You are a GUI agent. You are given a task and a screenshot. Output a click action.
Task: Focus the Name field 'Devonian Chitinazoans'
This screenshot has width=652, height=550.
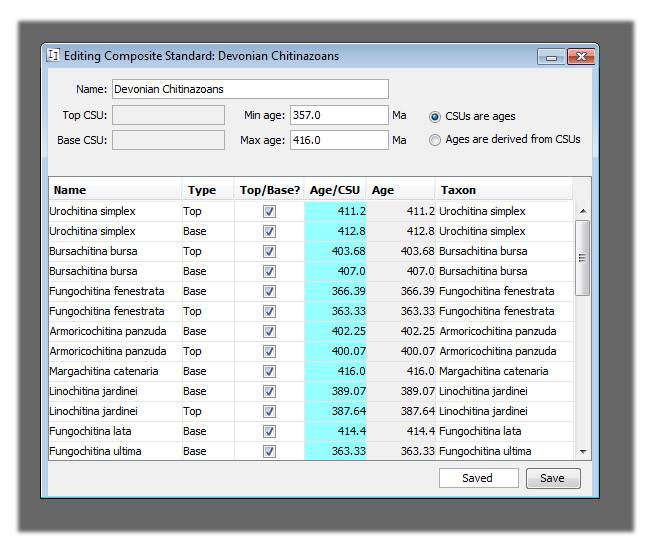pyautogui.click(x=250, y=89)
